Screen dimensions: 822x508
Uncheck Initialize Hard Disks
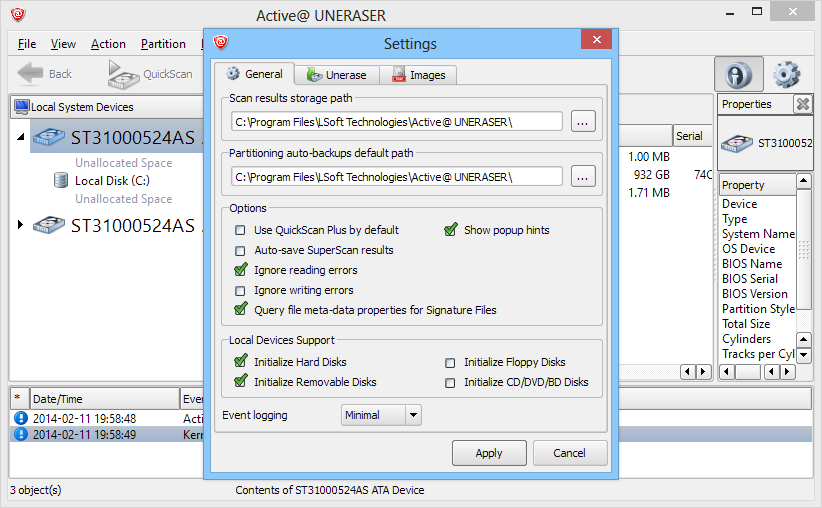click(x=241, y=361)
